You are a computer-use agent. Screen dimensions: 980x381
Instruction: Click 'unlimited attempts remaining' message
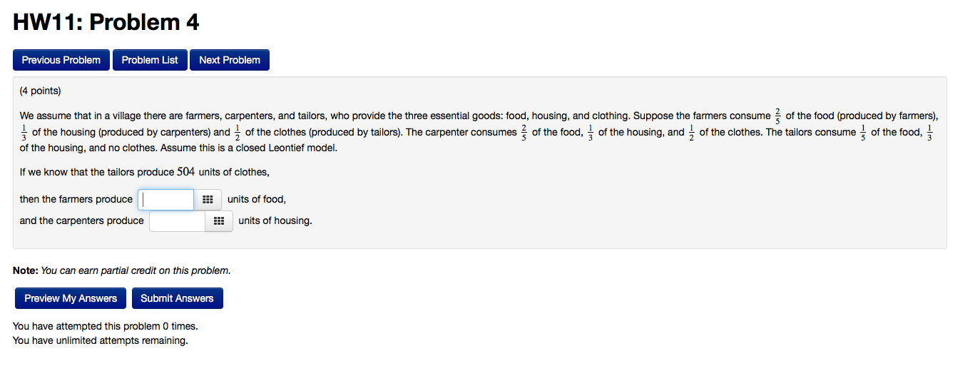point(101,340)
